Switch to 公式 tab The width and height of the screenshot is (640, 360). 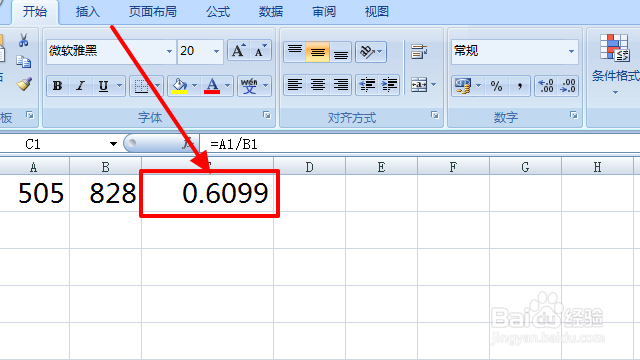tap(218, 11)
